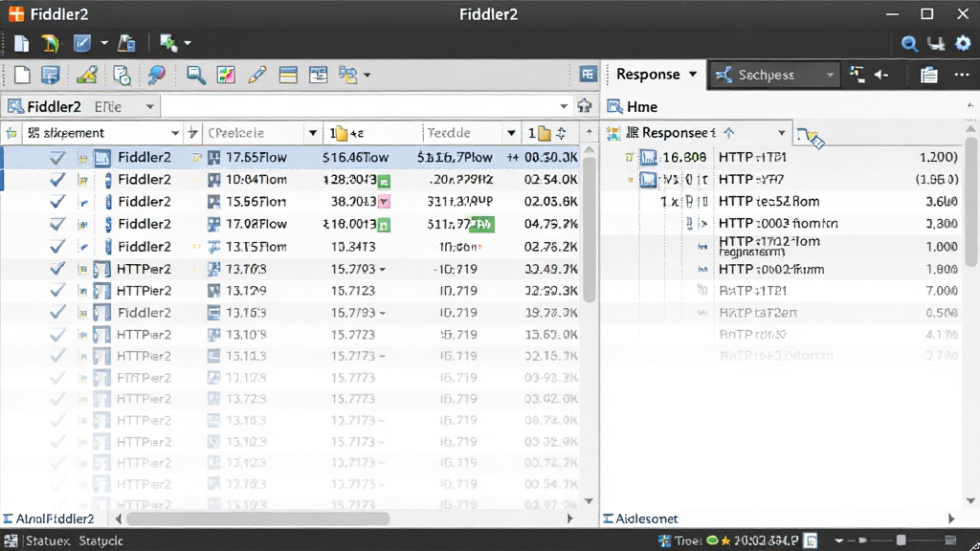
Task: Open the Fiddler2 Elfie dropdown
Action: tap(150, 107)
